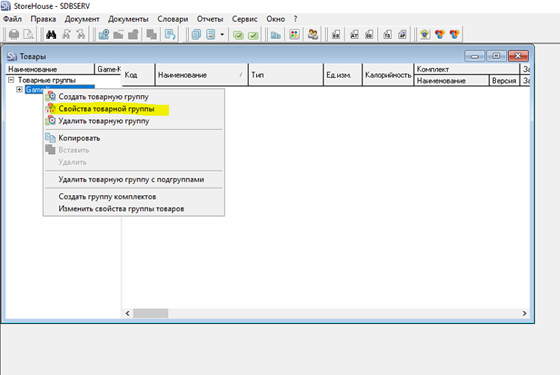This screenshot has height=375, width=560.
Task: Click the 'Калорийность' column header
Action: click(x=388, y=75)
